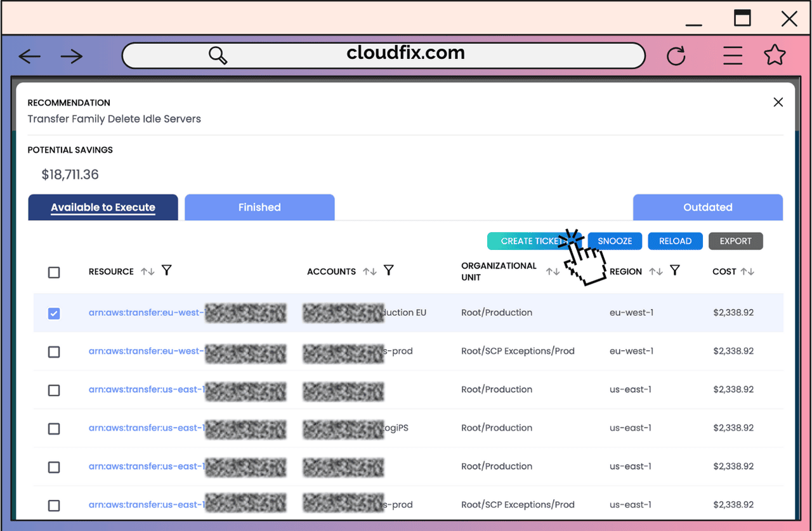812x531 pixels.
Task: Click the browser forward arrow
Action: [72, 56]
